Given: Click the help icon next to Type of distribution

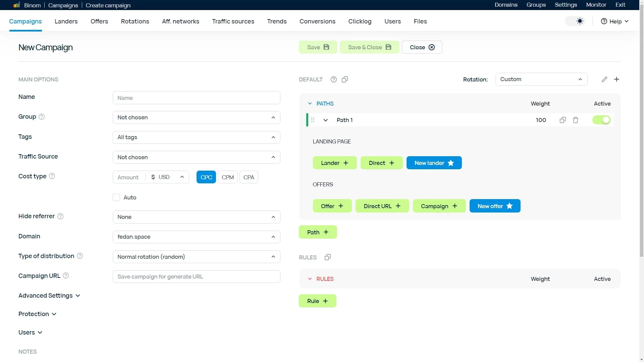Looking at the screenshot, I should tap(80, 256).
